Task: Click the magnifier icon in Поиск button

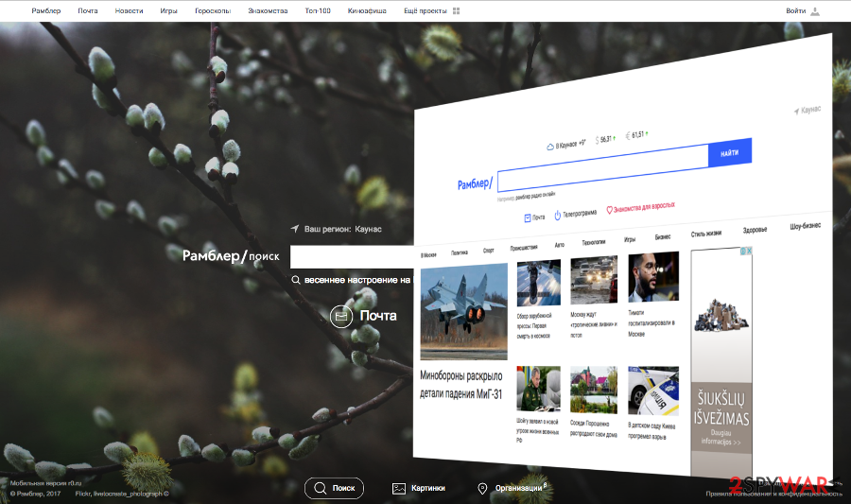Action: 321,488
